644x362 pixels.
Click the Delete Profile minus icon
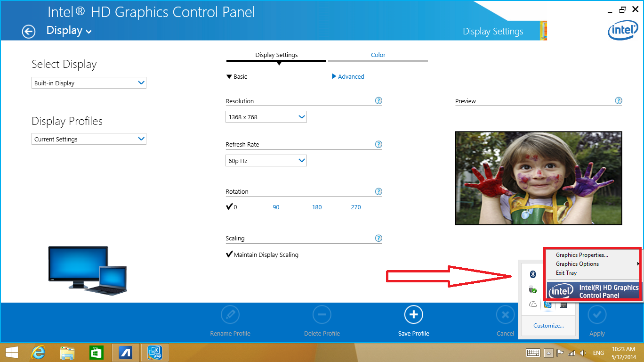[322, 315]
